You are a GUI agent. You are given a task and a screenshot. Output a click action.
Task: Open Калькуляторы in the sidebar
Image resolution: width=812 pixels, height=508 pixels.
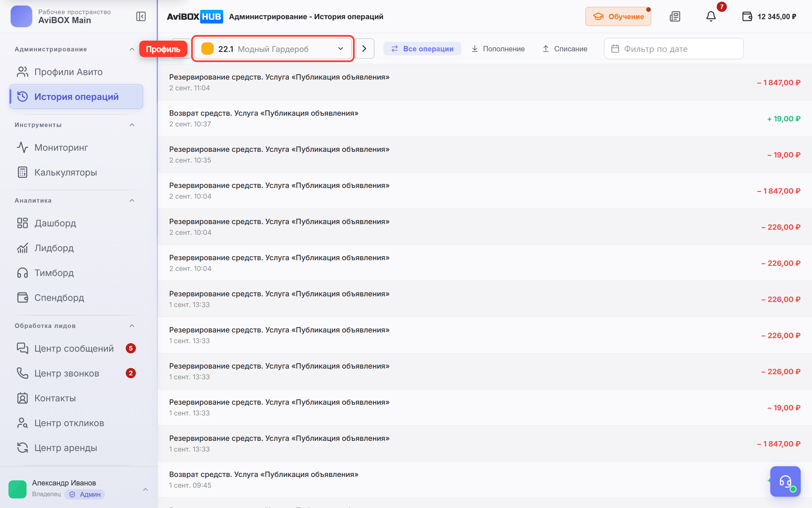coord(76,172)
